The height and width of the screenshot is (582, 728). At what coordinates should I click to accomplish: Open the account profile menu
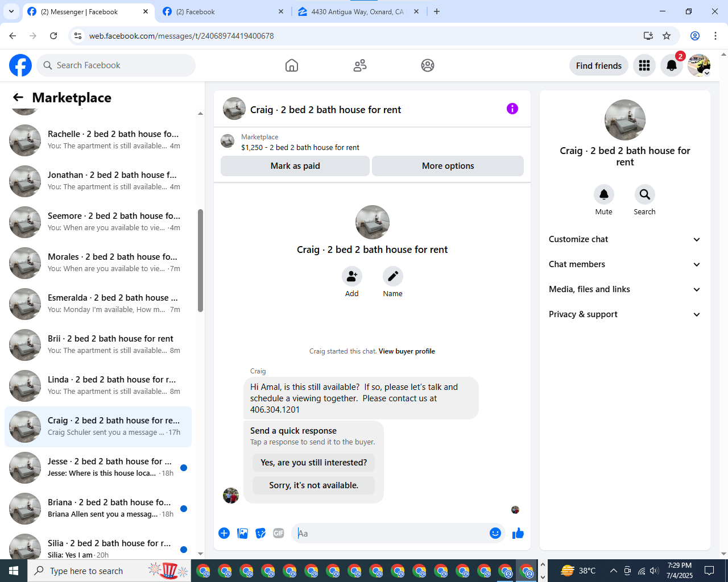point(699,65)
